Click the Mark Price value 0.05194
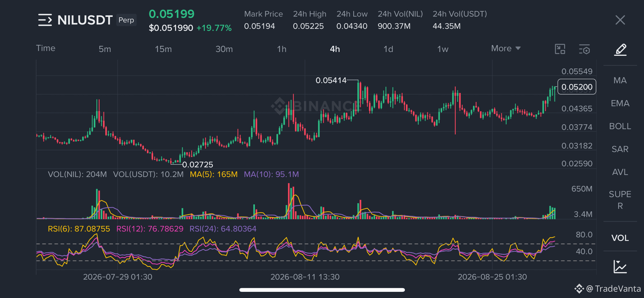 pyautogui.click(x=259, y=26)
